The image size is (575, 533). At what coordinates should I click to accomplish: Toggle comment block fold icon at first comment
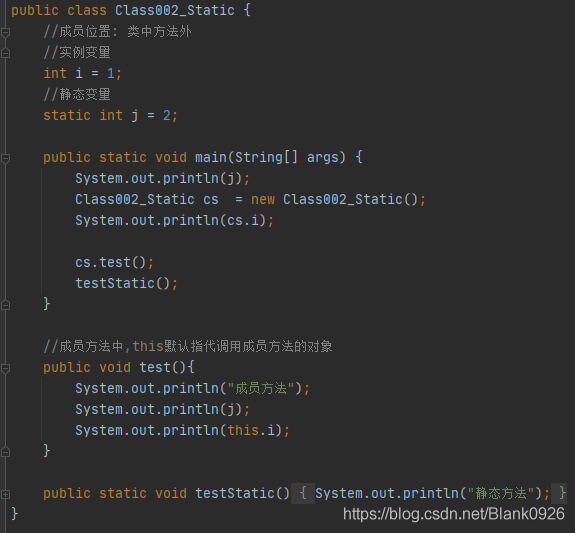coord(6,33)
